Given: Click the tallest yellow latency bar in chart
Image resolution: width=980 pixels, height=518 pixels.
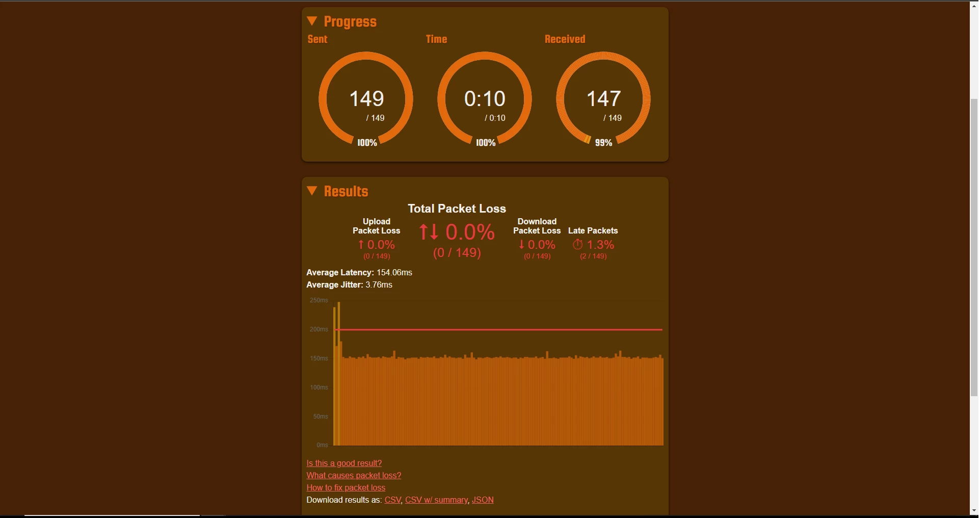Looking at the screenshot, I should pos(339,374).
